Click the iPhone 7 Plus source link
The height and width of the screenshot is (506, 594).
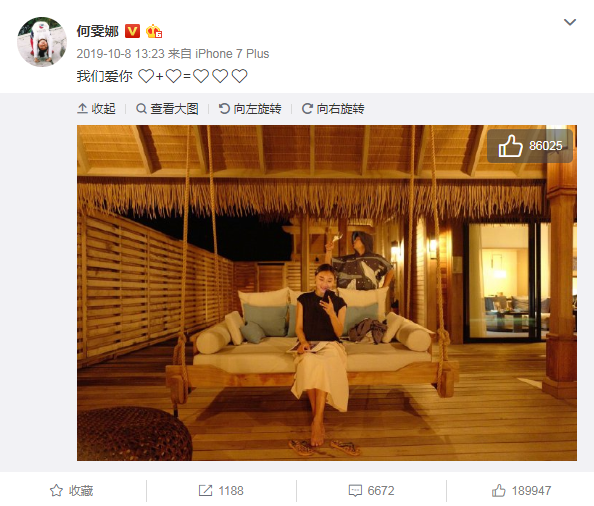click(x=232, y=54)
